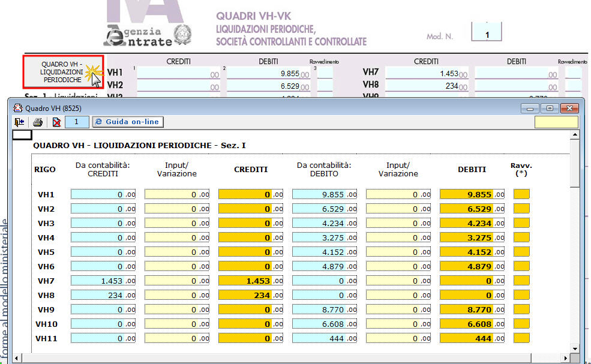591x364 pixels.
Task: Click the vertical scrollbar thumb
Action: click(575, 163)
